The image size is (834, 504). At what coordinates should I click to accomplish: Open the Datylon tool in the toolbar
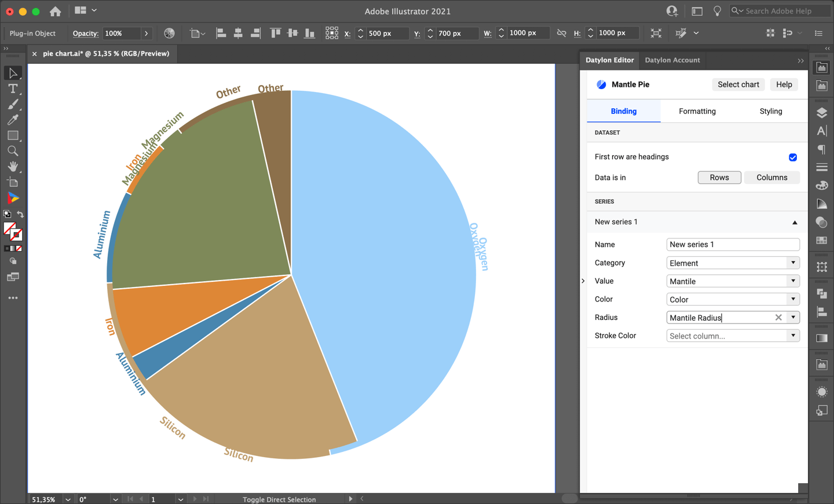click(x=12, y=198)
